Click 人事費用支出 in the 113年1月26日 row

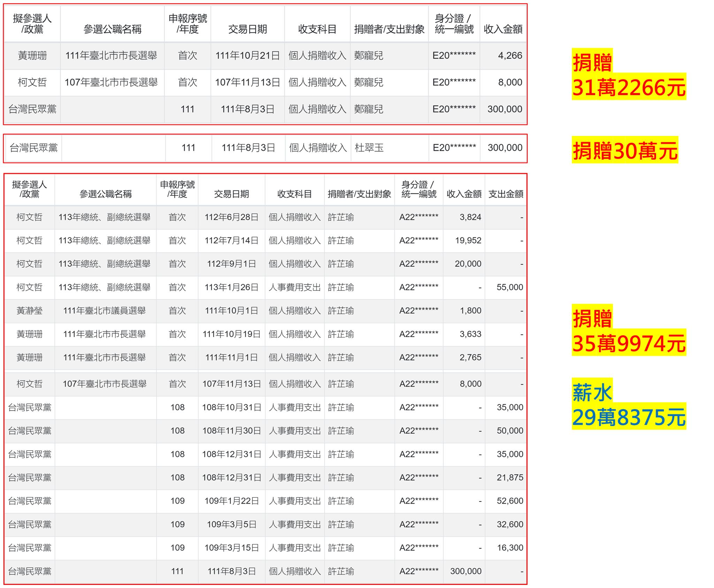[295, 287]
